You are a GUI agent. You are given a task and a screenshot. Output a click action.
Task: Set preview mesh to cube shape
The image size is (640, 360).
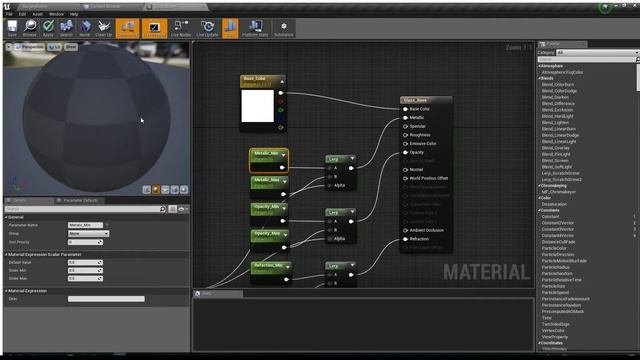pyautogui.click(x=175, y=190)
